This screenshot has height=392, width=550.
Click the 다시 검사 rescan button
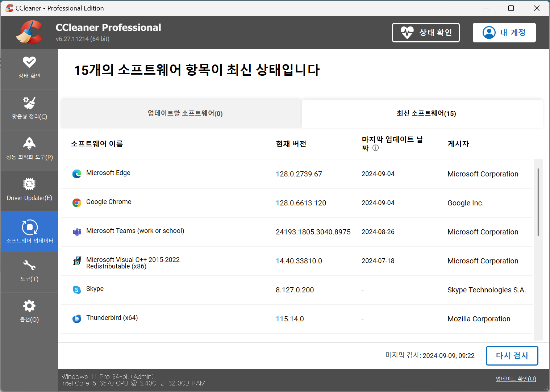tap(512, 356)
